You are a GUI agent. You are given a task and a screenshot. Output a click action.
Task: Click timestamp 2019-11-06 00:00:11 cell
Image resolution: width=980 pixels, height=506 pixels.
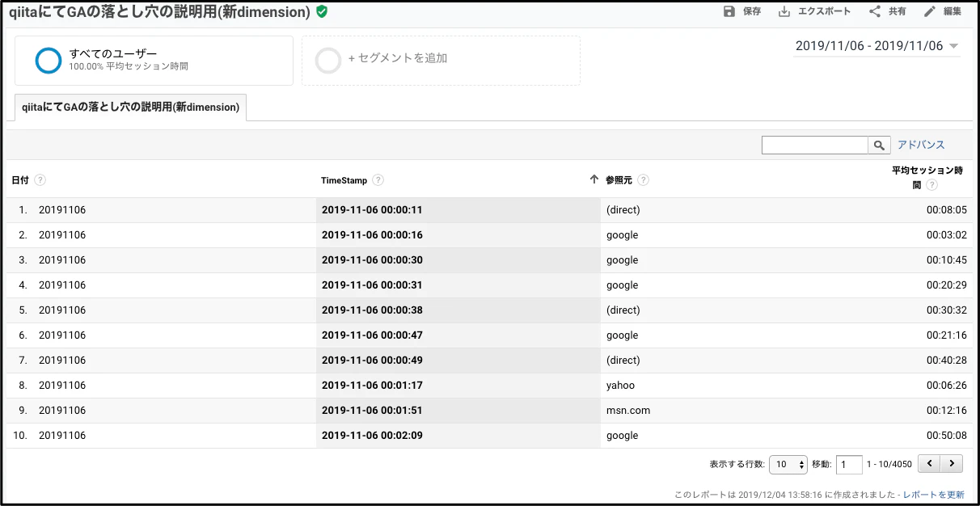tap(372, 210)
